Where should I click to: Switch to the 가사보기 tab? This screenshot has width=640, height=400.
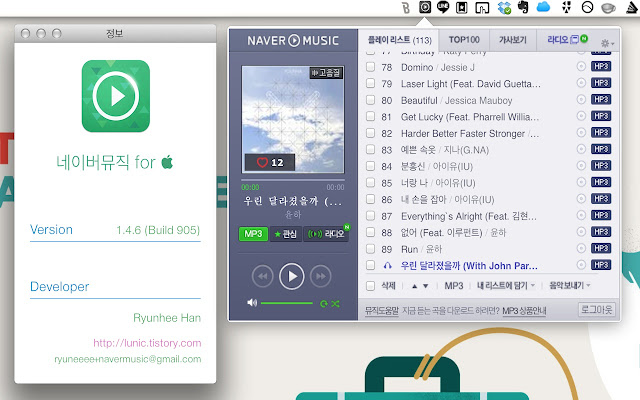pyautogui.click(x=513, y=40)
